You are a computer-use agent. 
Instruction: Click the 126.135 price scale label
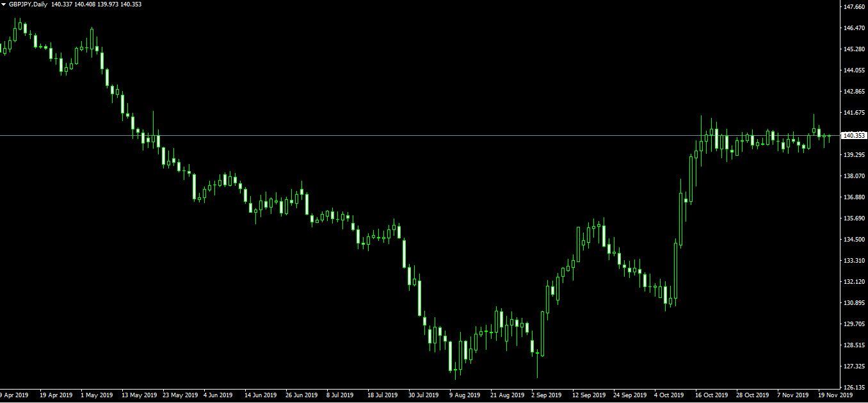tap(855, 388)
